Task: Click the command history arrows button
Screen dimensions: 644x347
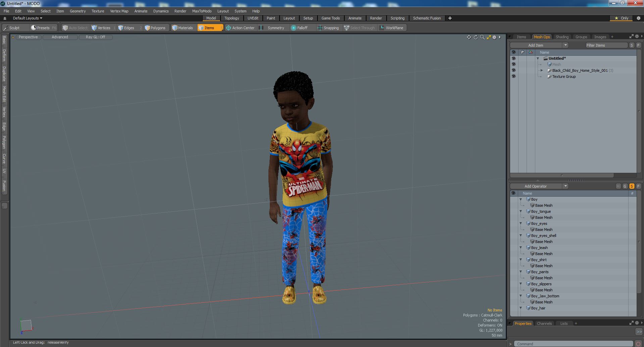Action: pyautogui.click(x=639, y=332)
